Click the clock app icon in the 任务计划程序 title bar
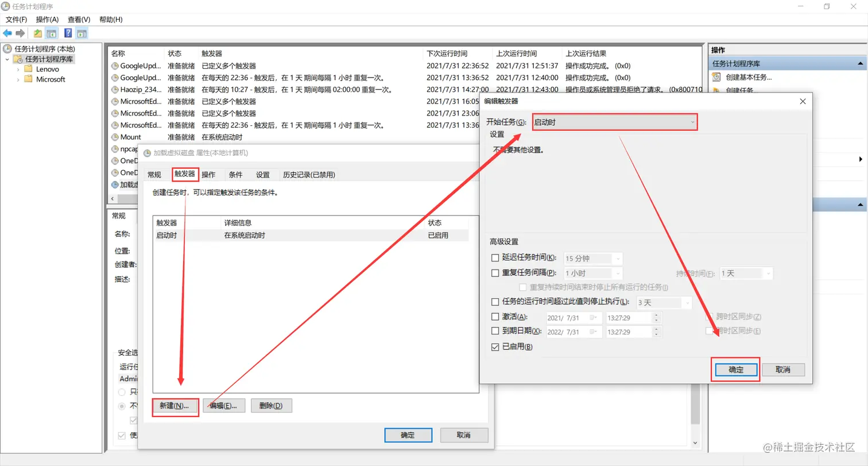The height and width of the screenshot is (466, 868). click(x=6, y=6)
